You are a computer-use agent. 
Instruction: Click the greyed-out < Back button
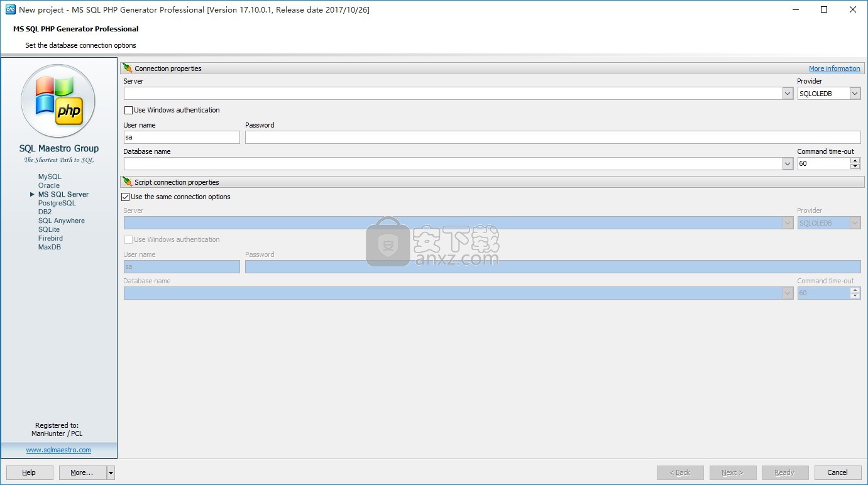pos(680,472)
